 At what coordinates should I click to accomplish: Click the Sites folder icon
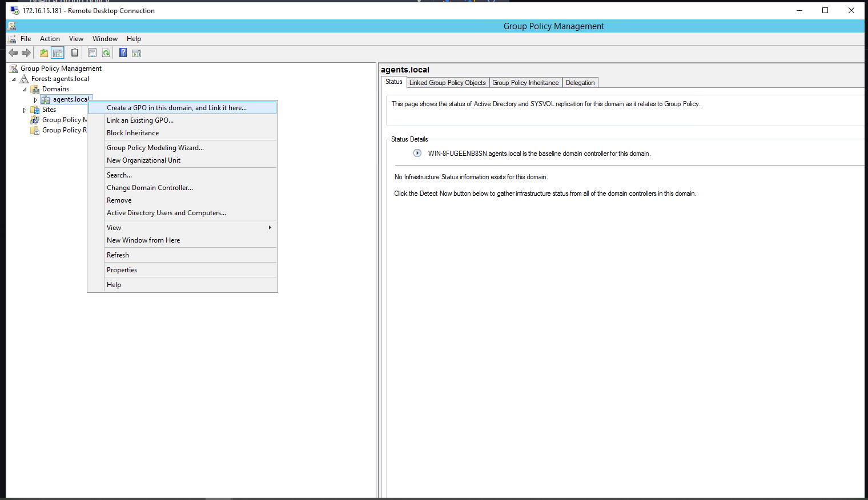pos(35,110)
